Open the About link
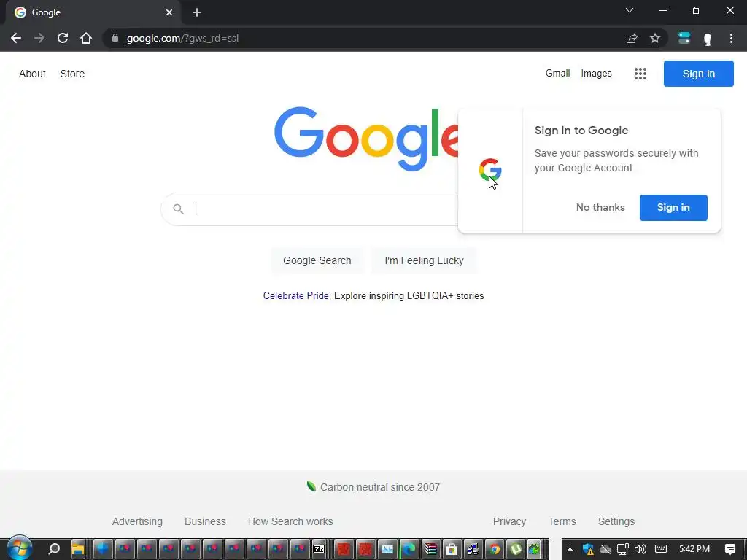Image resolution: width=747 pixels, height=560 pixels. pos(32,74)
